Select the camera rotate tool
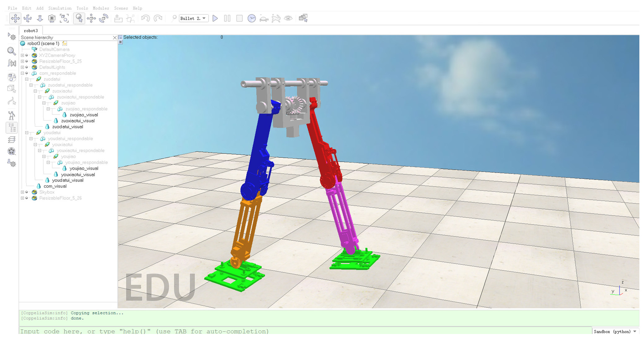The image size is (644, 338). point(28,18)
